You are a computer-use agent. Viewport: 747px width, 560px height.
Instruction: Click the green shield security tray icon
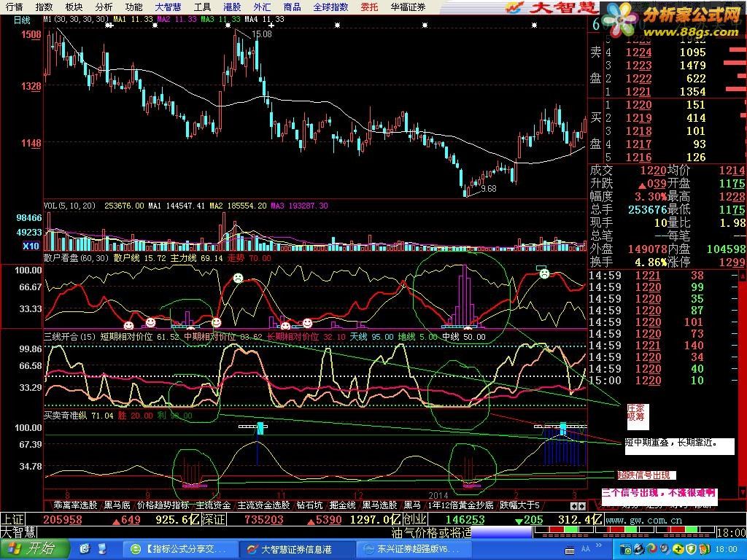click(x=692, y=550)
